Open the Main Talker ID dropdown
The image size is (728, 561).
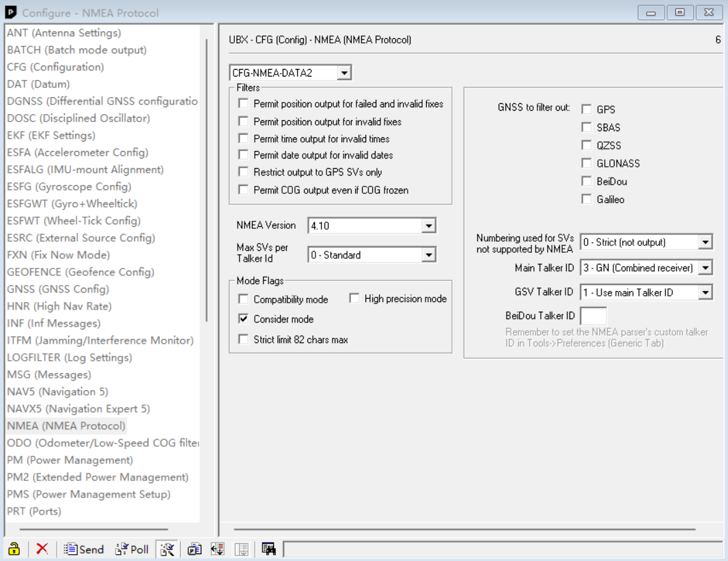(x=706, y=267)
